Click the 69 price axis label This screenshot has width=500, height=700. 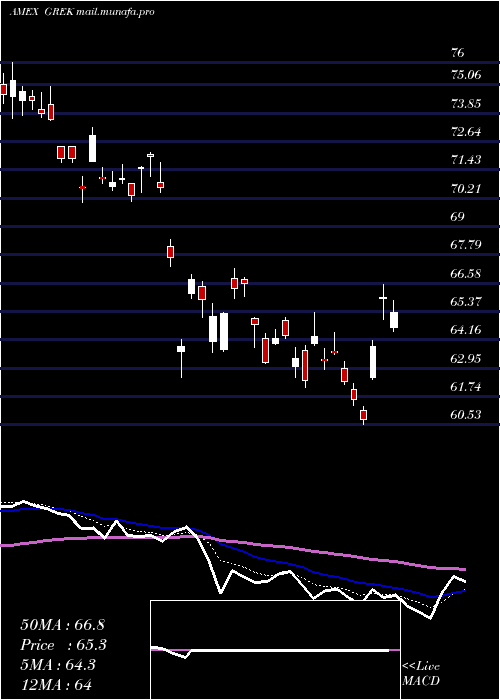(x=458, y=217)
